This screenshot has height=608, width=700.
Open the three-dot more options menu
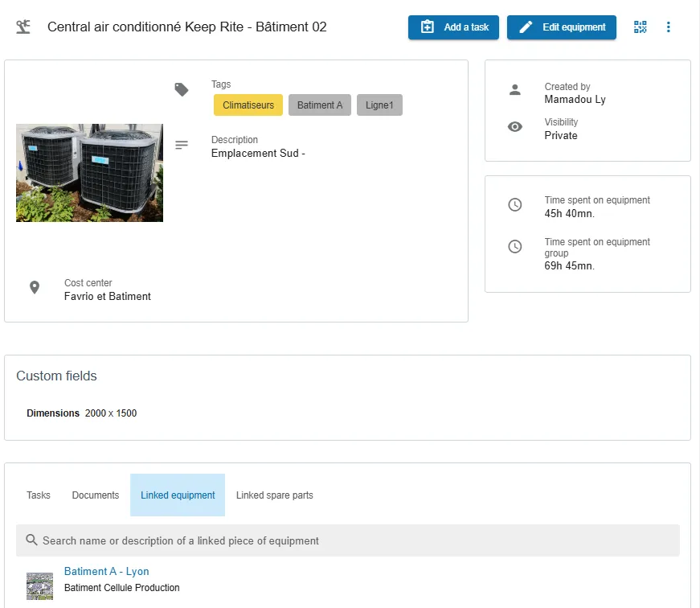(x=669, y=27)
